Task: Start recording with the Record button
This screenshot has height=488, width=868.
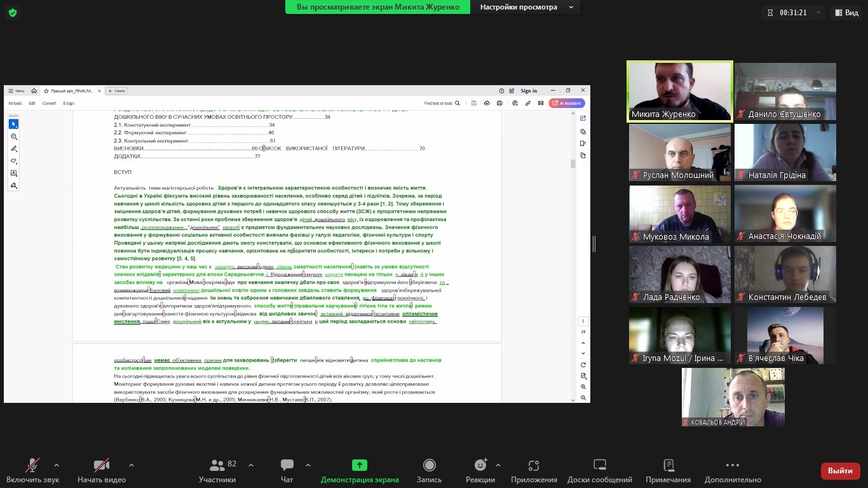Action: (429, 470)
